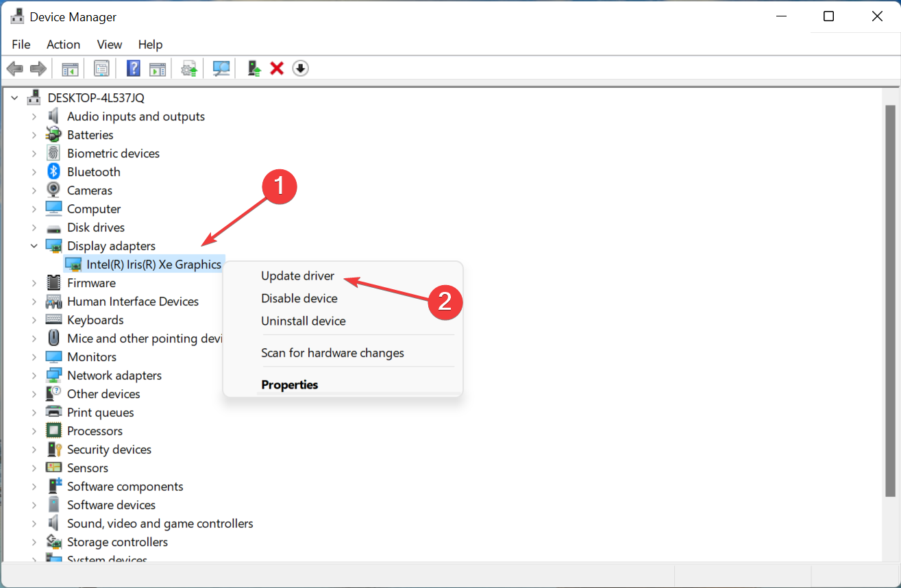Expand the Monitors node

click(x=34, y=357)
